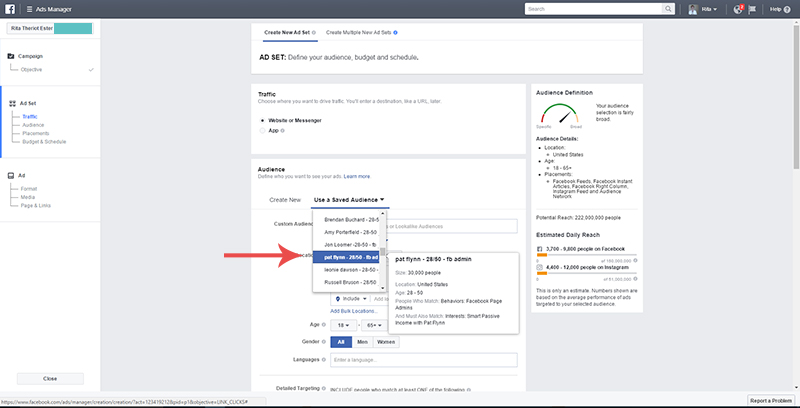Select Create Multiple New Ad Sets tab
This screenshot has width=800, height=408.
pyautogui.click(x=358, y=32)
